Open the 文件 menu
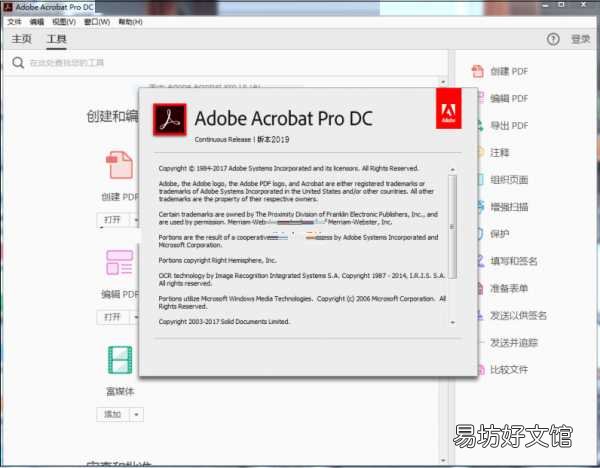 coord(14,22)
